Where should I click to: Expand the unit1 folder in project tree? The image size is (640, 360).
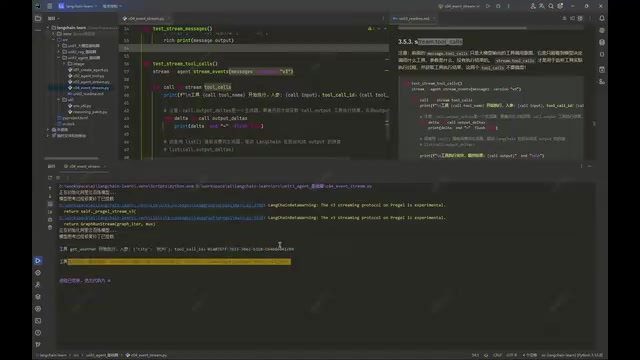click(58, 46)
